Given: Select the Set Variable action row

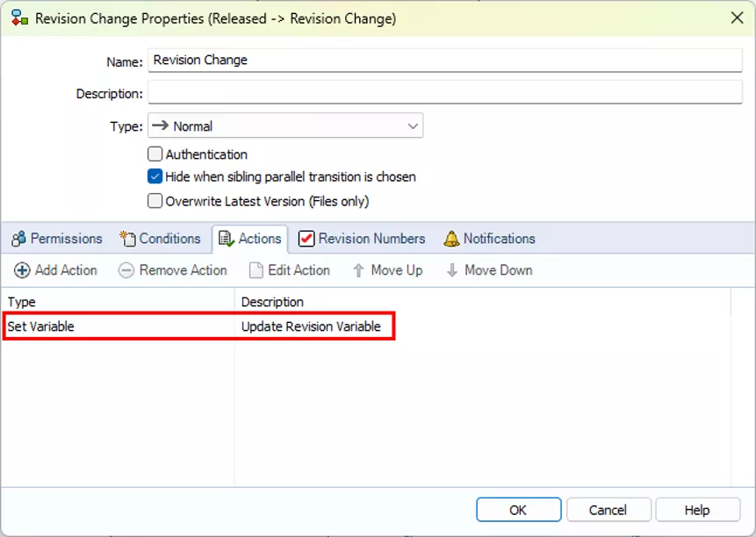Looking at the screenshot, I should pyautogui.click(x=198, y=326).
